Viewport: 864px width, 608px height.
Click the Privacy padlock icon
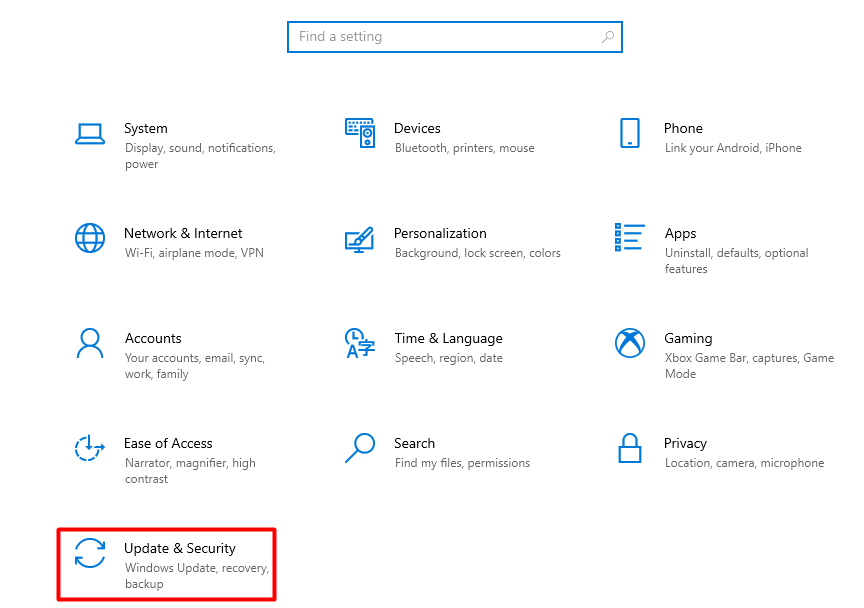[629, 448]
